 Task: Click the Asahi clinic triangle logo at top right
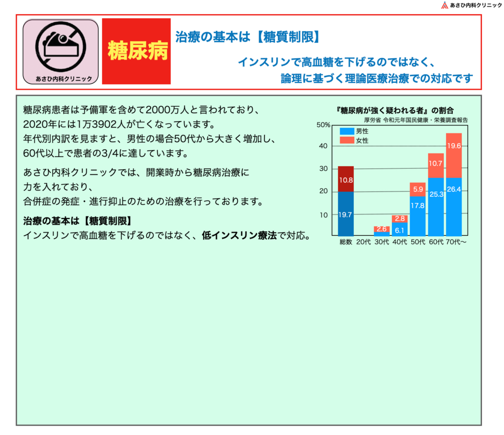(445, 5)
